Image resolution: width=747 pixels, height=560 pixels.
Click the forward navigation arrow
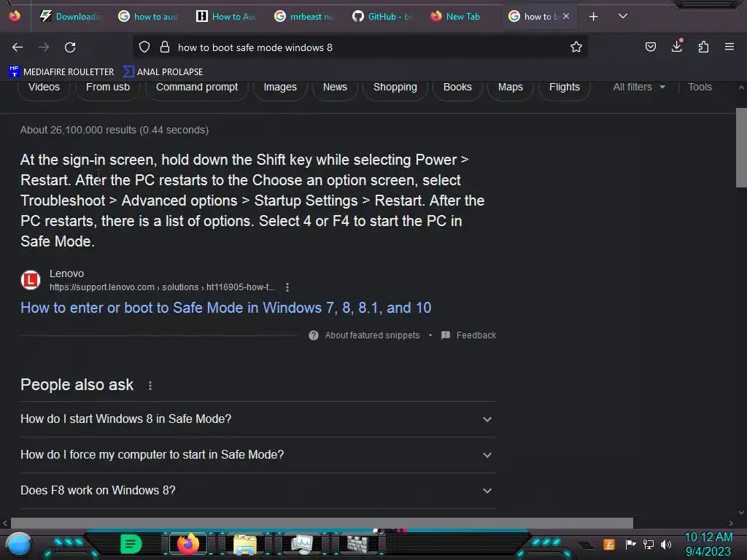coord(44,47)
